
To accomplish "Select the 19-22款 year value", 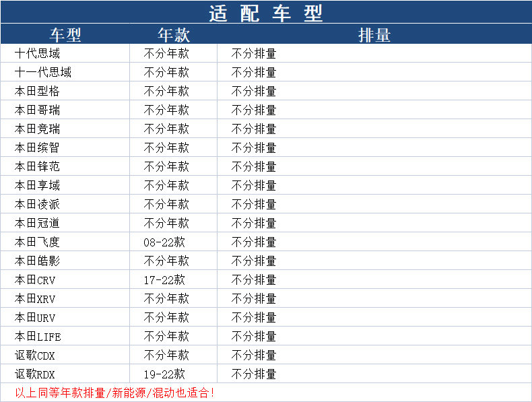I will 164,374.
